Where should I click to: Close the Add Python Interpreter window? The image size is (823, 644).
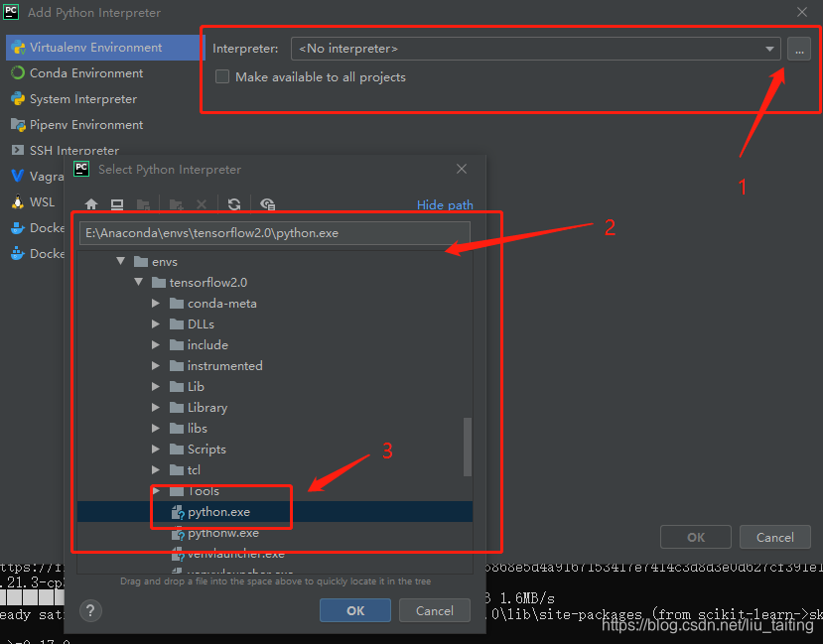(802, 12)
